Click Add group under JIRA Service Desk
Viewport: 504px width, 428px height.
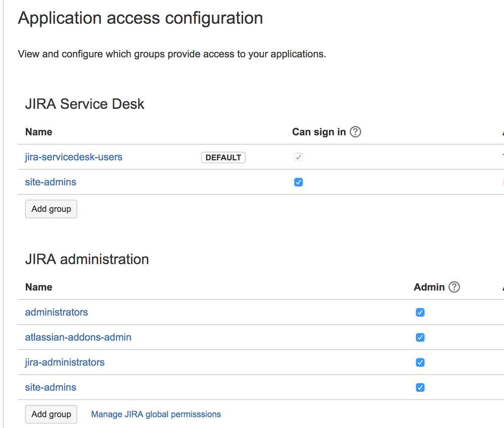click(51, 209)
